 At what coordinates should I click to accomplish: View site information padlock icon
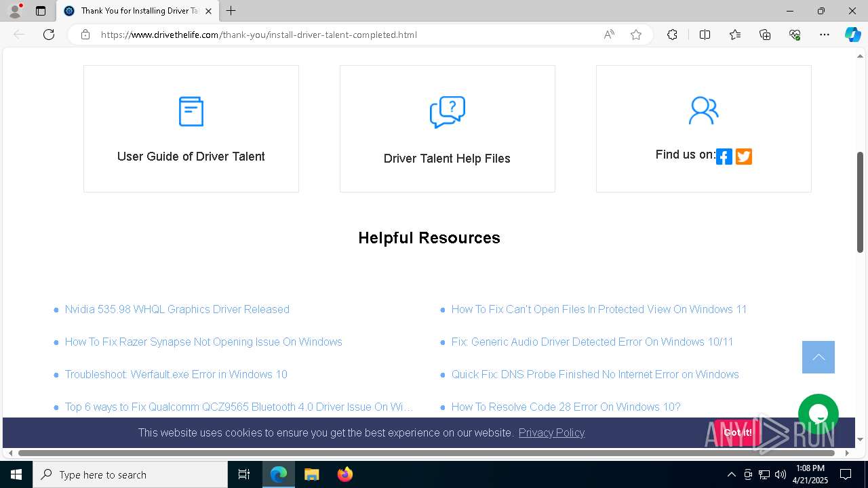click(85, 35)
